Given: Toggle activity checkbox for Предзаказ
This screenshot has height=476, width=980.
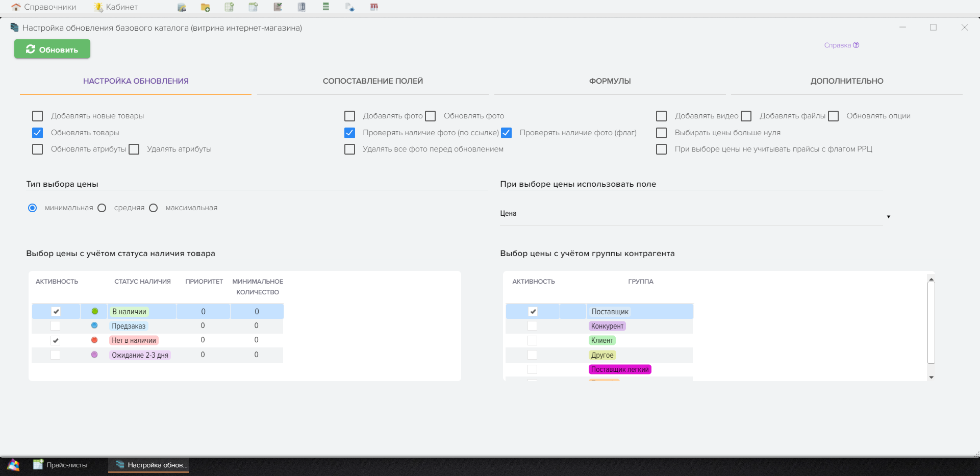Looking at the screenshot, I should point(56,325).
